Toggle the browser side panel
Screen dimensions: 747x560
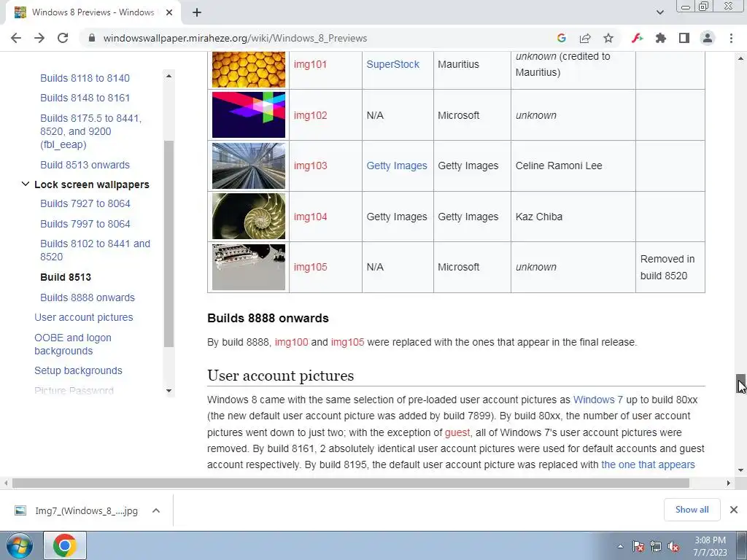tap(684, 38)
